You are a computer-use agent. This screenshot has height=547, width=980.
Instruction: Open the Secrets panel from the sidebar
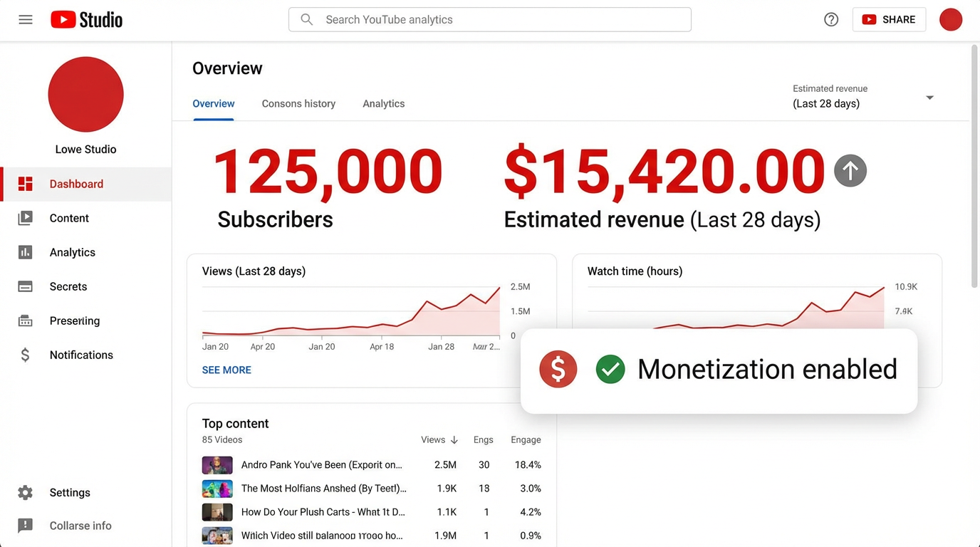[x=68, y=286]
